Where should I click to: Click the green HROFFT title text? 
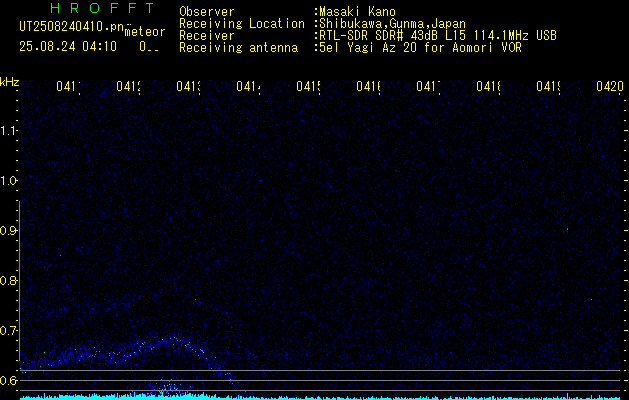coord(103,8)
